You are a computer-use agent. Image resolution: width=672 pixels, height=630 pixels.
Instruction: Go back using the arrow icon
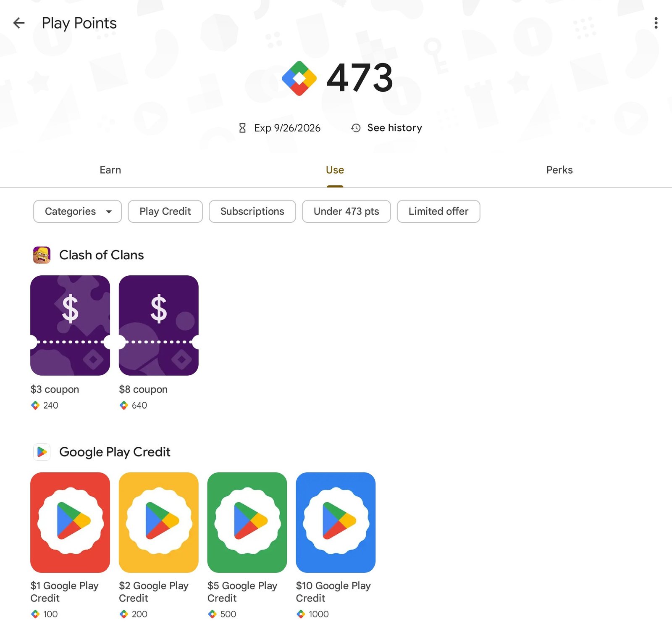(x=19, y=23)
